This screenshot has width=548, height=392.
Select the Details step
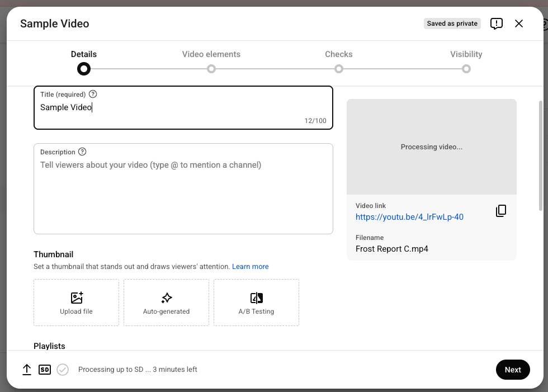point(84,68)
